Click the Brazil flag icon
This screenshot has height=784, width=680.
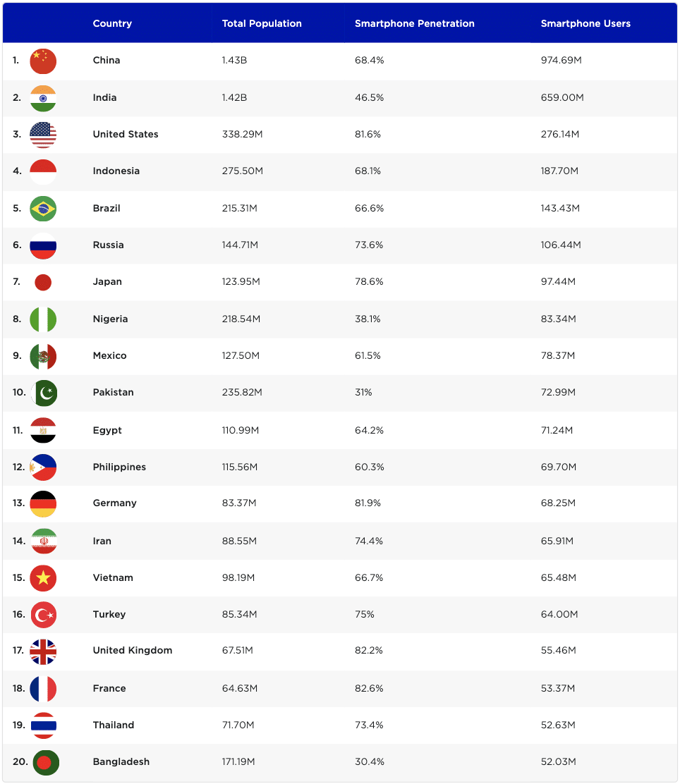click(x=43, y=209)
